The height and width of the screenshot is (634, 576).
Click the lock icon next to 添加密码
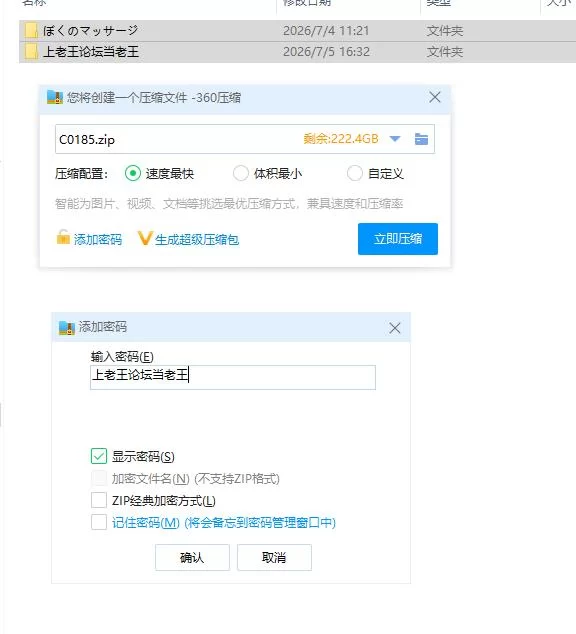tap(63, 238)
